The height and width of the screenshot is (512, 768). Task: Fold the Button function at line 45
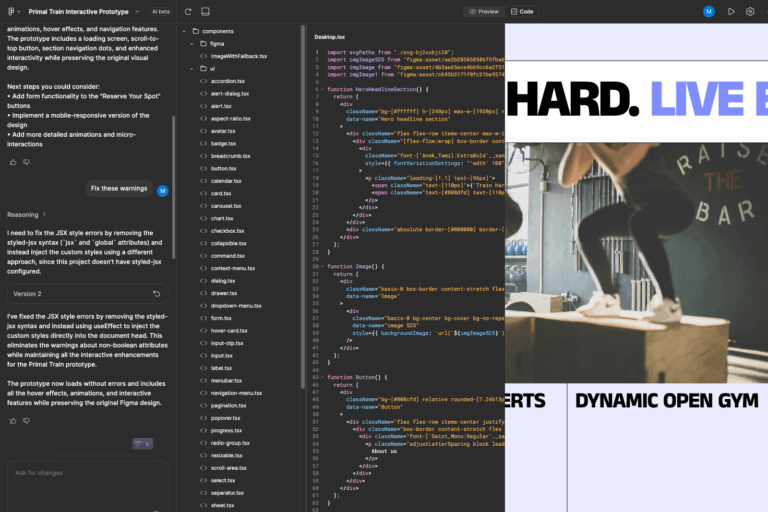(322, 377)
